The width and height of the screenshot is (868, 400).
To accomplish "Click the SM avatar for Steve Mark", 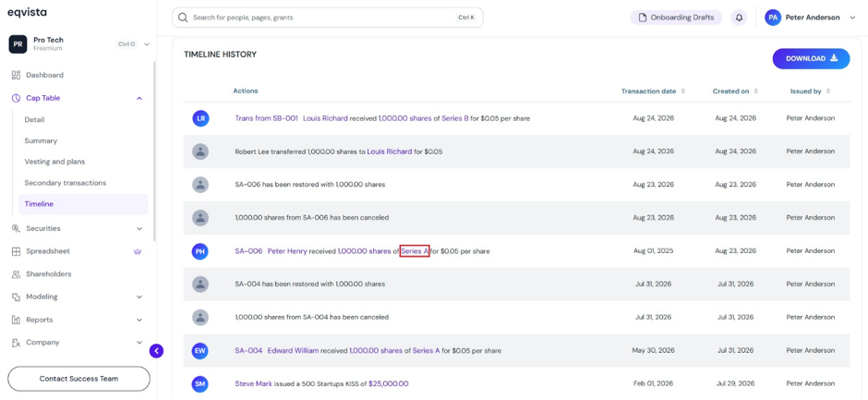I will [200, 383].
